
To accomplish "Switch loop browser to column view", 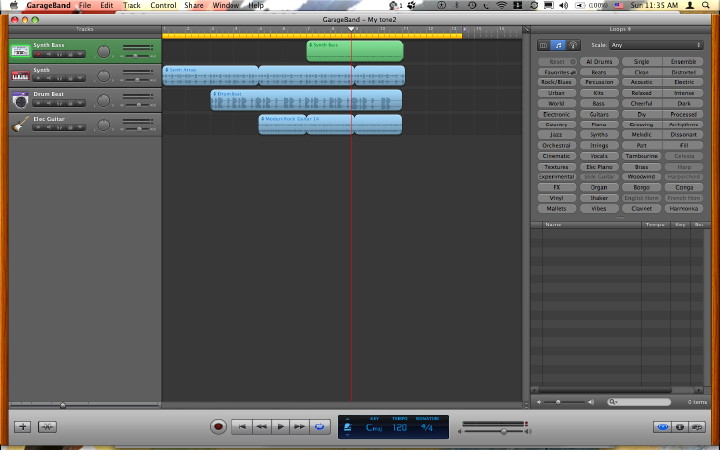I will pyautogui.click(x=544, y=45).
